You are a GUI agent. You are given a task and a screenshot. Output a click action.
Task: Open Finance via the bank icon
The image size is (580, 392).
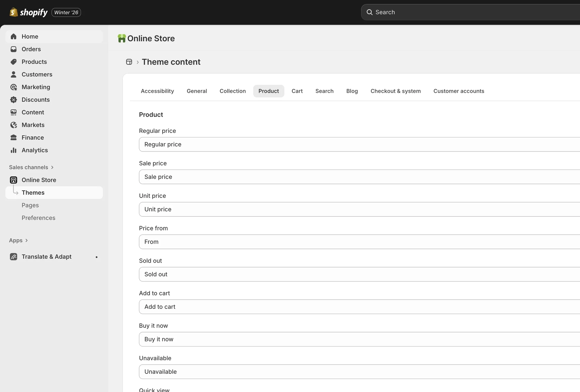point(14,137)
